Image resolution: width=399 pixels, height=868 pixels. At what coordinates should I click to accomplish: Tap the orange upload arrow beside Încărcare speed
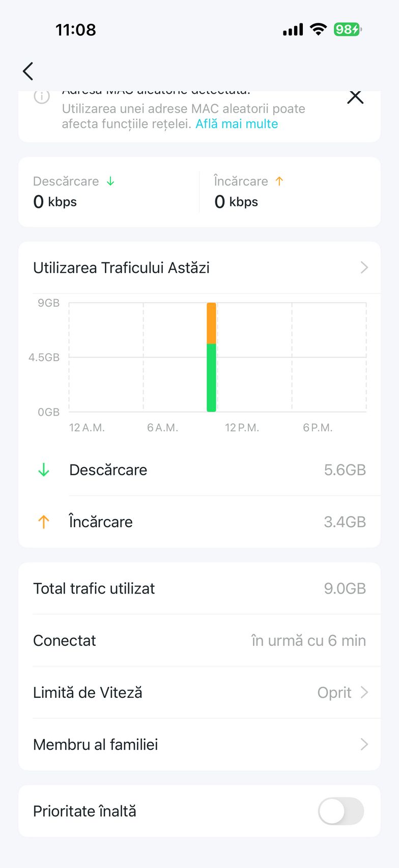tap(279, 181)
